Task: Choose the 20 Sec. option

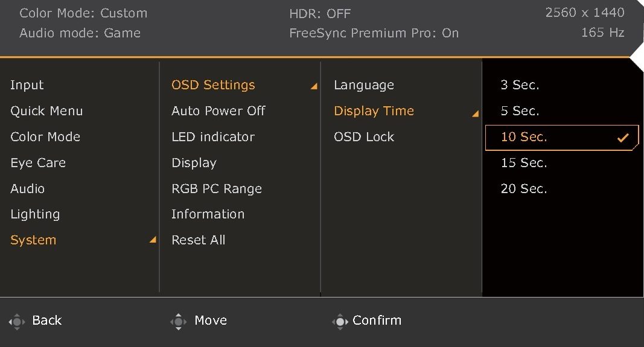Action: [524, 189]
